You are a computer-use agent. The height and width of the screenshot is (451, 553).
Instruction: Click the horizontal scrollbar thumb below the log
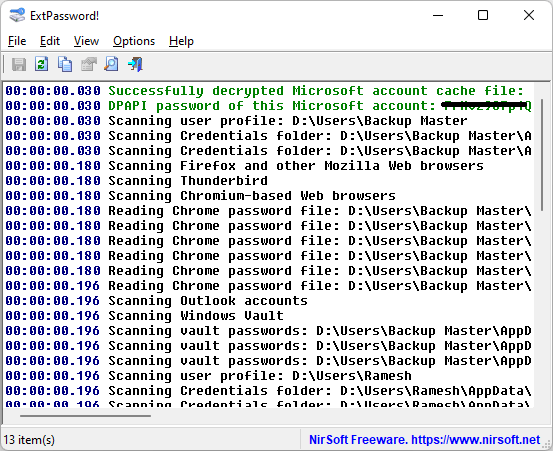[x=85, y=416]
